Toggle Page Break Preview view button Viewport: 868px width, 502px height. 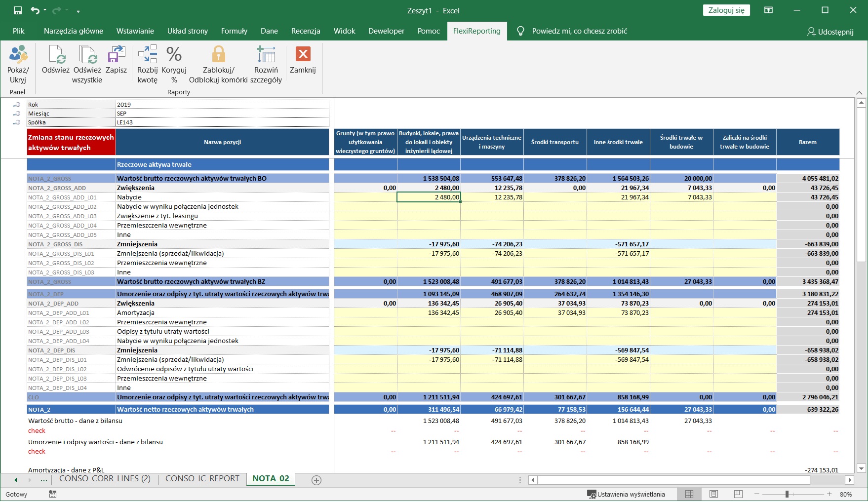click(738, 494)
